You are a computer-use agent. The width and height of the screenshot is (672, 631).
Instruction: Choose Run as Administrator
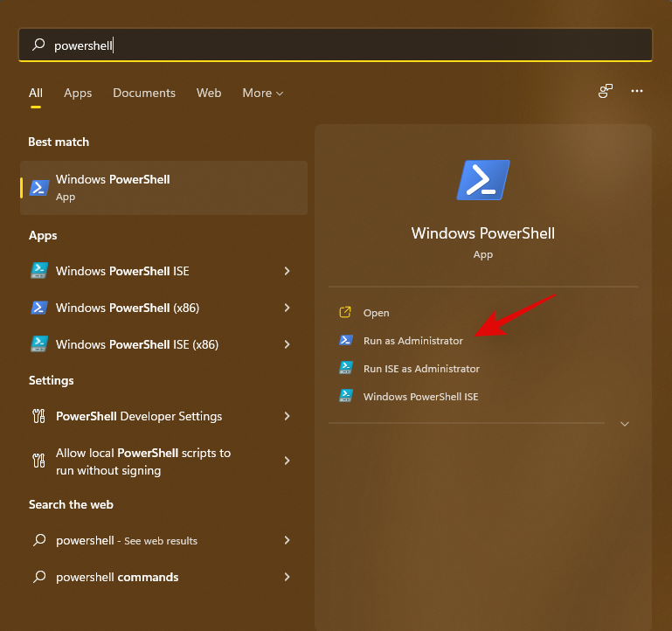tap(412, 341)
